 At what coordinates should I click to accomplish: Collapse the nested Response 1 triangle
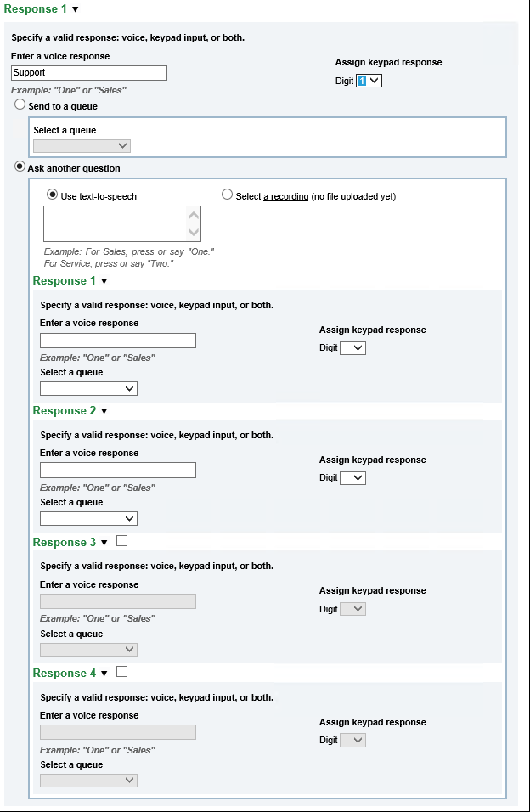(x=104, y=281)
